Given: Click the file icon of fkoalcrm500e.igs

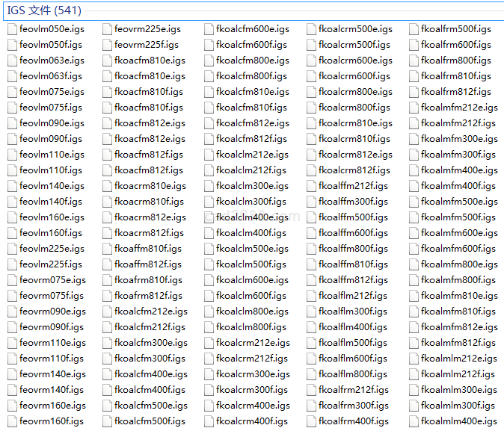Looking at the screenshot, I should tap(311, 29).
